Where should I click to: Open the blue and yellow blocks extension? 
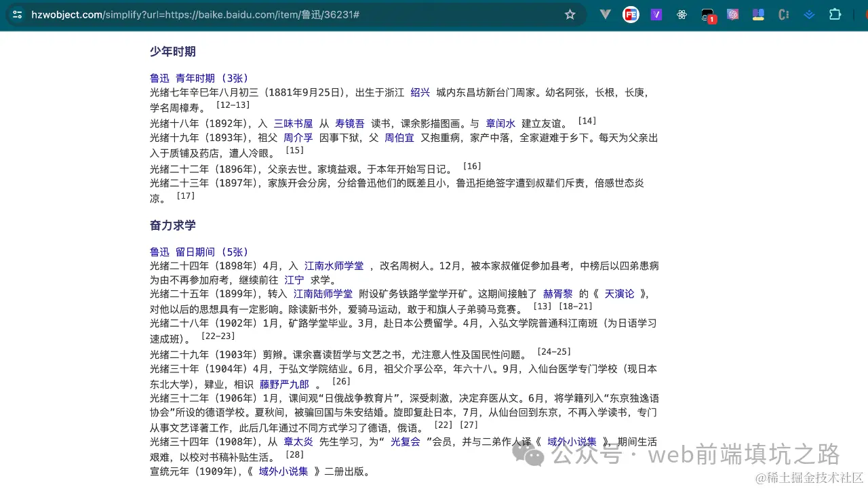point(758,14)
